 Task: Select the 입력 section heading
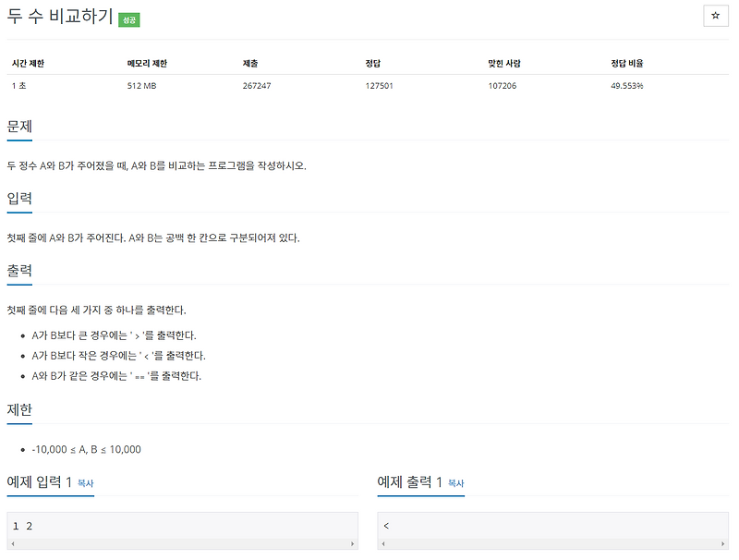(21, 198)
